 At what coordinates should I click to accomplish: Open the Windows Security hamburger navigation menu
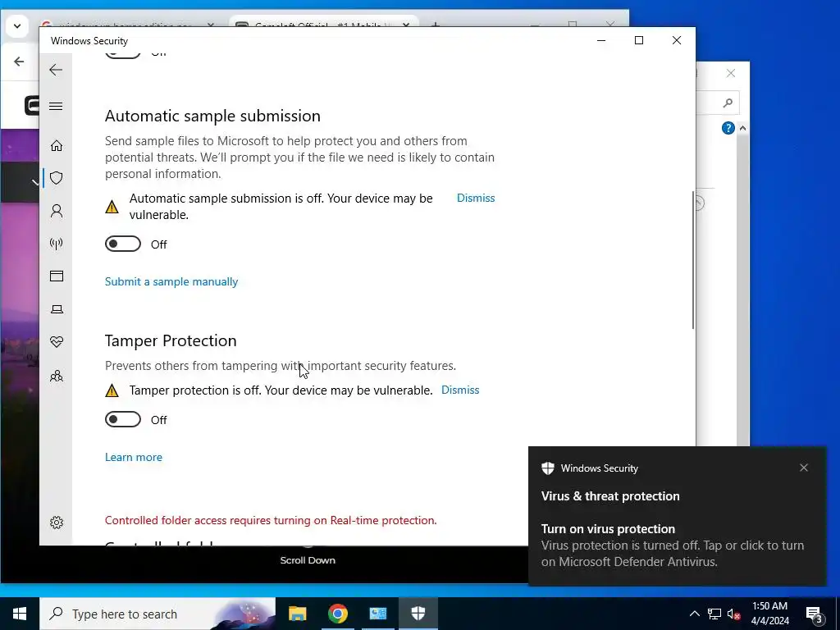coord(56,106)
